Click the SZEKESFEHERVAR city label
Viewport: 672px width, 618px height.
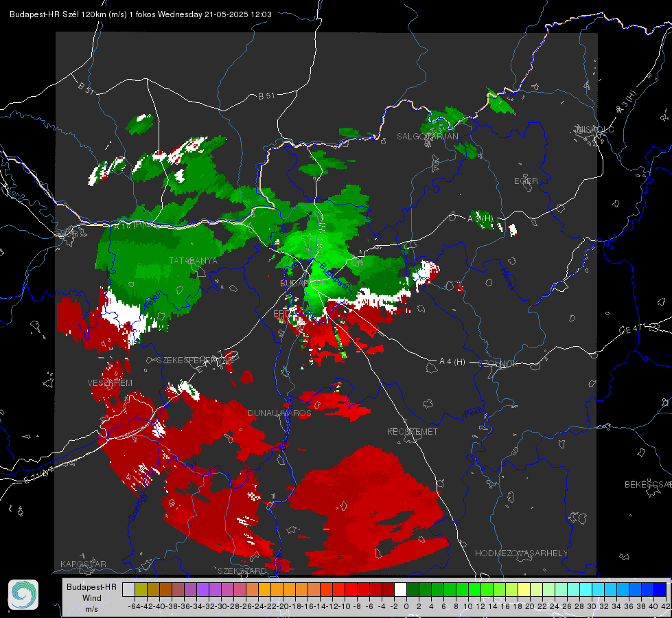pos(195,360)
